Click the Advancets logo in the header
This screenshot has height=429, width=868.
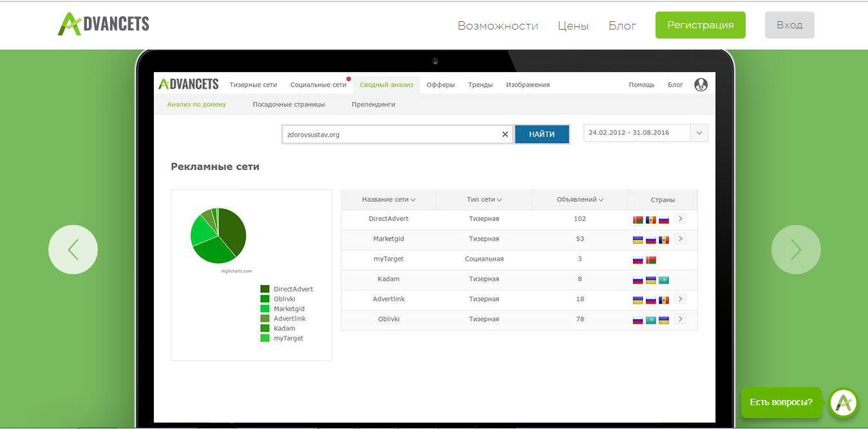coord(104,24)
